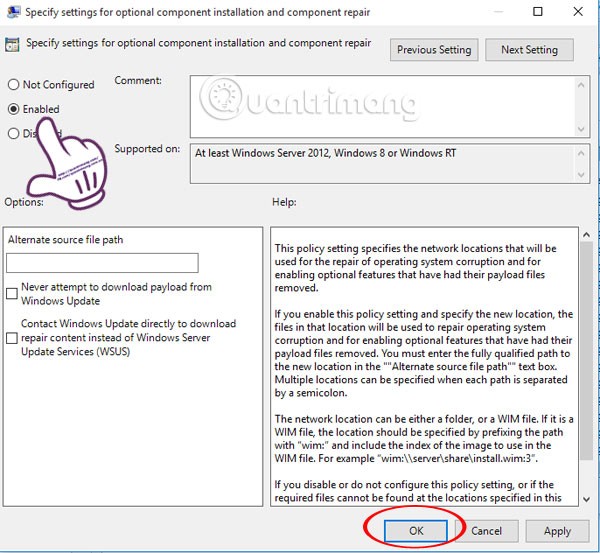Cancel the policy dialog
The width and height of the screenshot is (600, 553).
coord(486,530)
